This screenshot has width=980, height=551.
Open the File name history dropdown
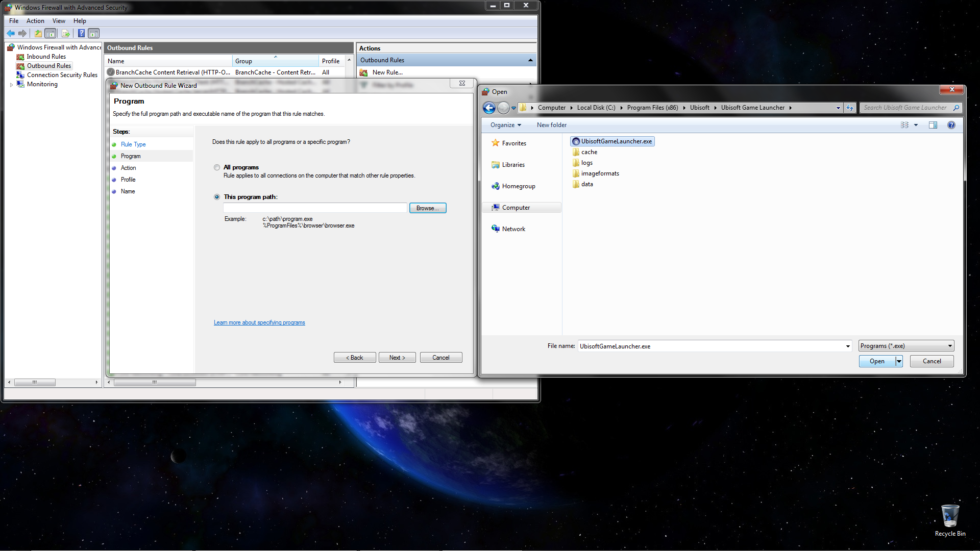click(848, 346)
